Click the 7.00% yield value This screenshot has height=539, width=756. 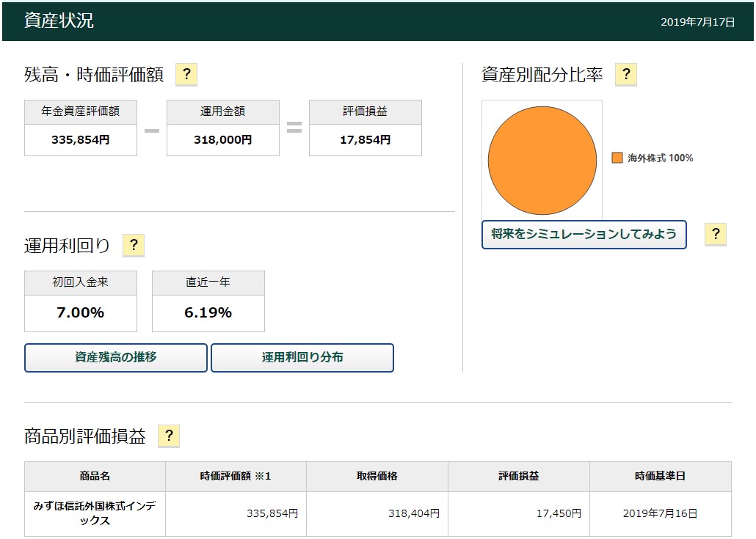click(x=81, y=312)
